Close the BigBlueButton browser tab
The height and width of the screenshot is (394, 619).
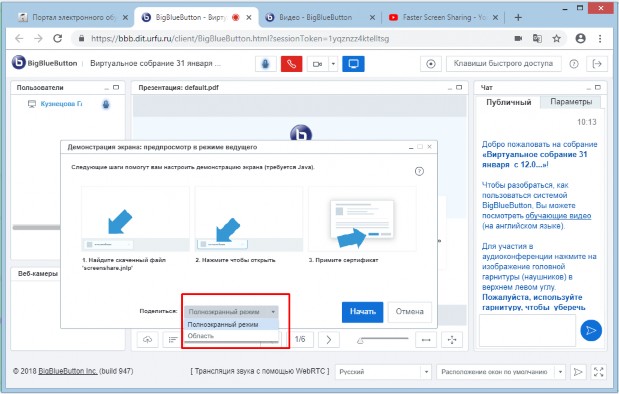(249, 17)
